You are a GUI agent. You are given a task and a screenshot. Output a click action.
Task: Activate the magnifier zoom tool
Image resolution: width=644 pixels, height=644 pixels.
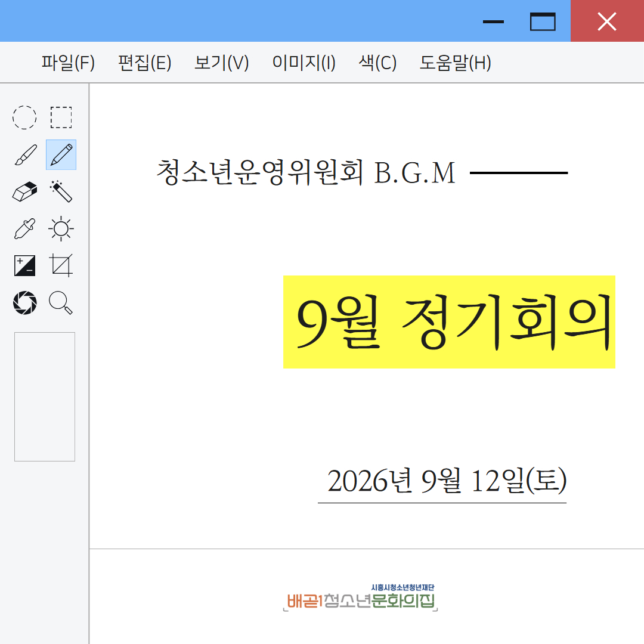pyautogui.click(x=61, y=303)
